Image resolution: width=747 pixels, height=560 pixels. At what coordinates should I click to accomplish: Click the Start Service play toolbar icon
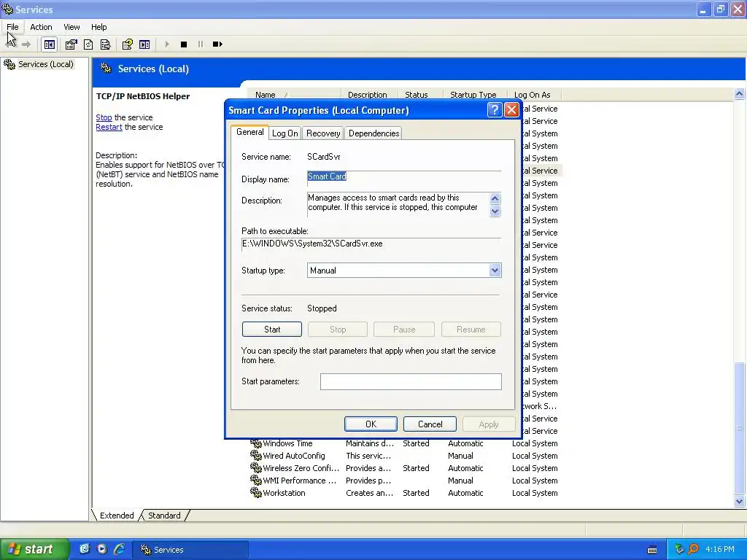click(x=167, y=44)
